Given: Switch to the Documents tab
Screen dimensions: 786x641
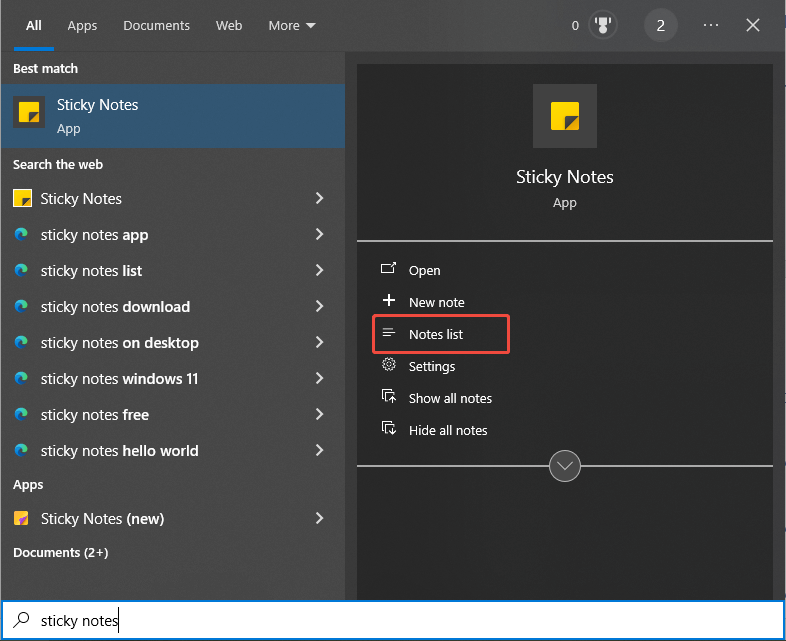Looking at the screenshot, I should 156,26.
